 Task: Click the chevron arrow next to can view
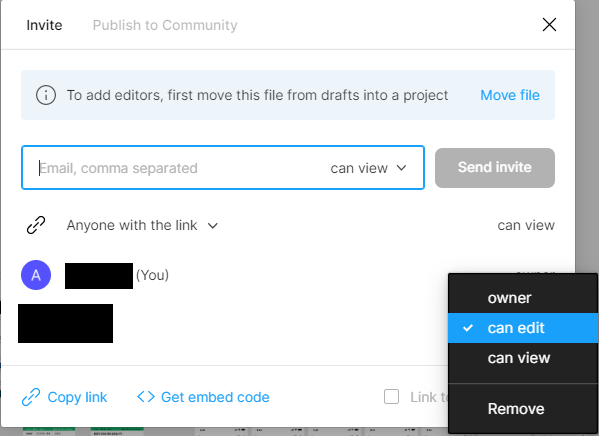pyautogui.click(x=401, y=168)
